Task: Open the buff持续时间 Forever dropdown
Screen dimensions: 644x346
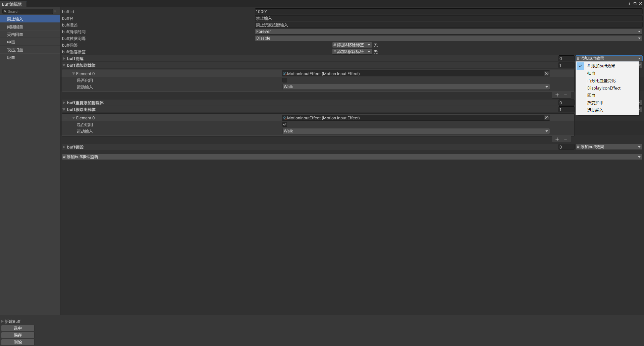Action: tap(449, 32)
